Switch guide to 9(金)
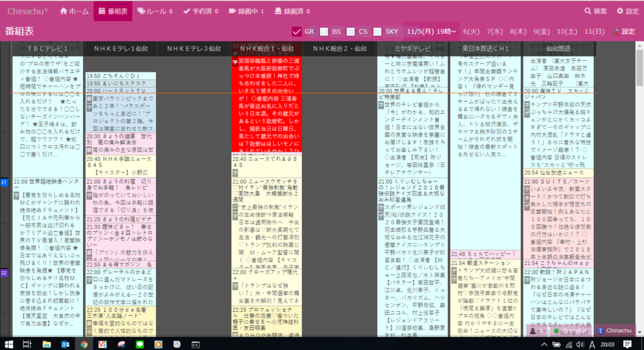 pos(541,31)
